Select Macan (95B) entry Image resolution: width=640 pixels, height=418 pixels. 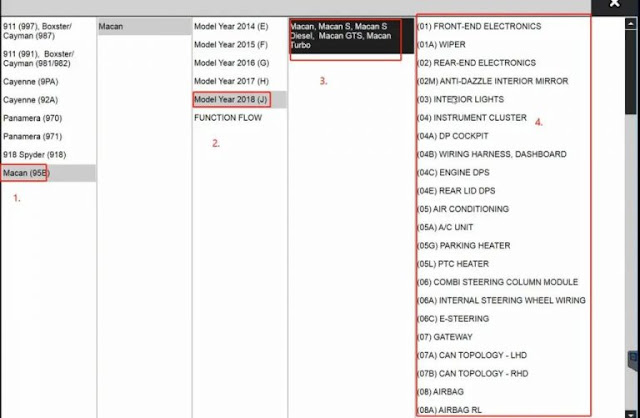pos(48,173)
